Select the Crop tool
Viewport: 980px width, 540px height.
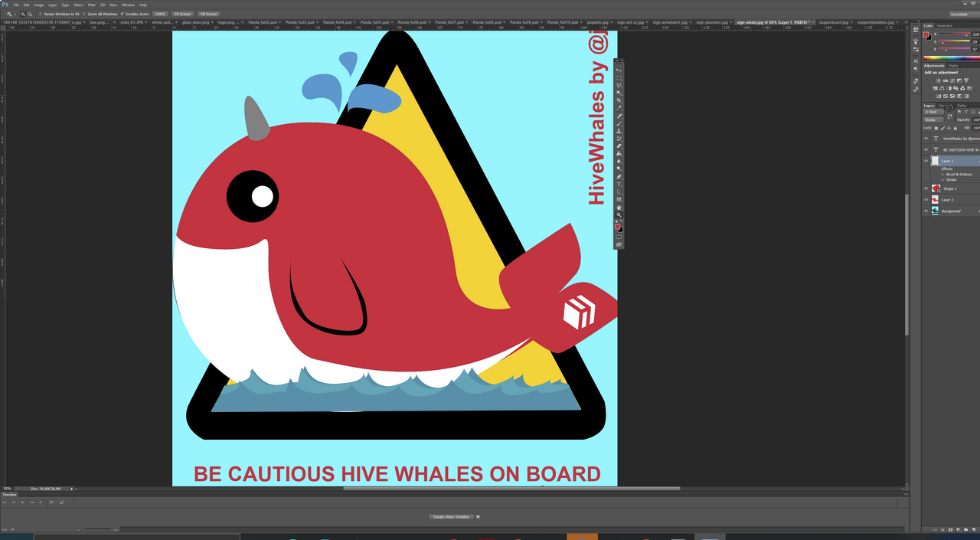click(x=619, y=101)
